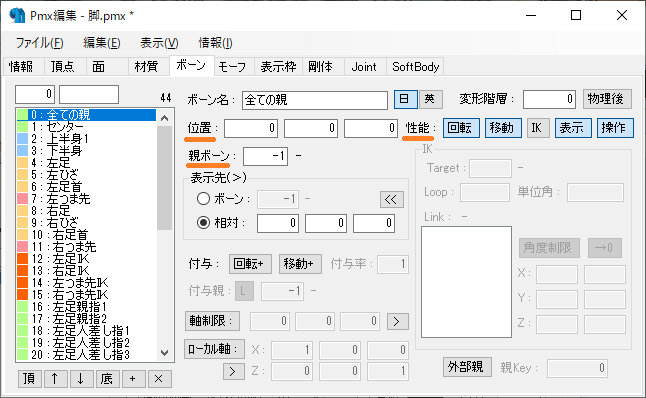Toggle the 回転 capability button
646x398 pixels.
(461, 128)
